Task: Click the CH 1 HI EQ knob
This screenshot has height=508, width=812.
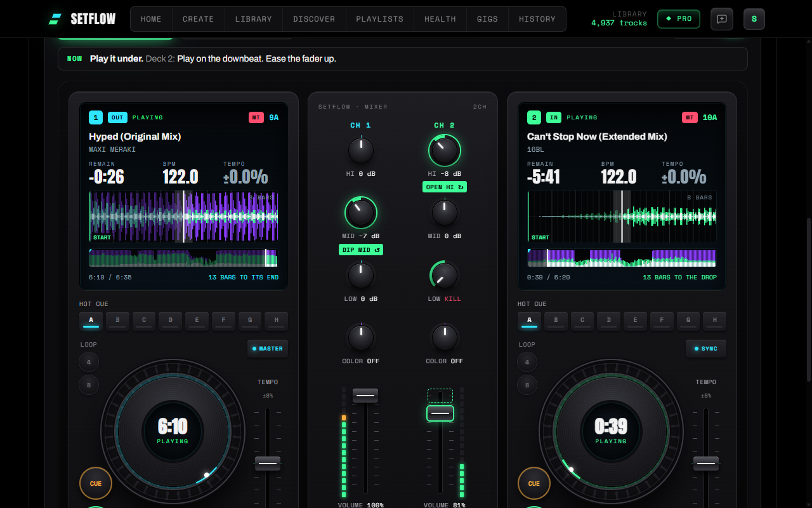Action: coord(361,150)
